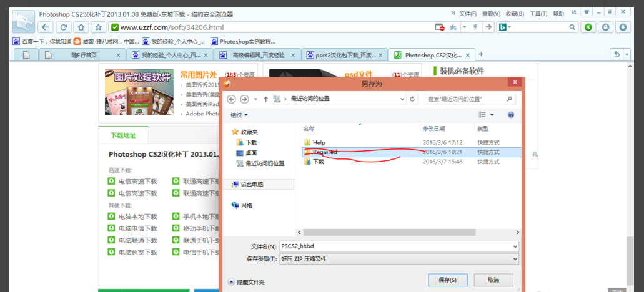Open the downloads manager arrow icon
The height and width of the screenshot is (292, 644).
623,27
